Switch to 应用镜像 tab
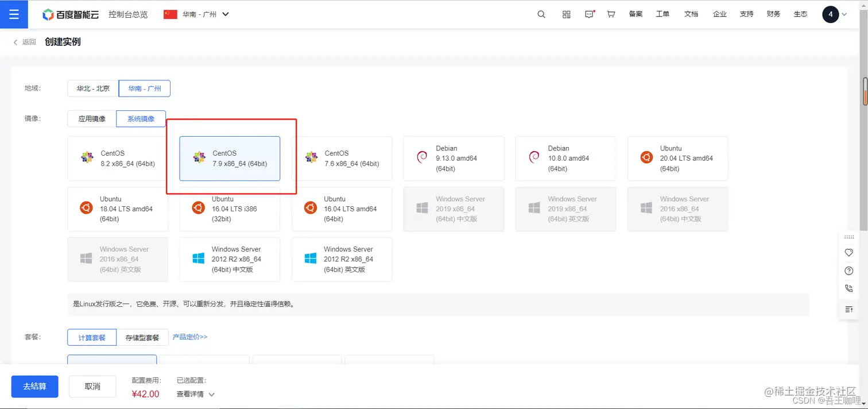Viewport: 868px width, 409px height. [x=92, y=119]
